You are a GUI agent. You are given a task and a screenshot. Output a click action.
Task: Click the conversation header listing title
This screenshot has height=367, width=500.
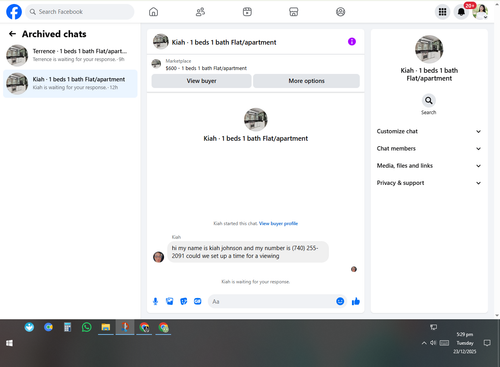pyautogui.click(x=224, y=42)
